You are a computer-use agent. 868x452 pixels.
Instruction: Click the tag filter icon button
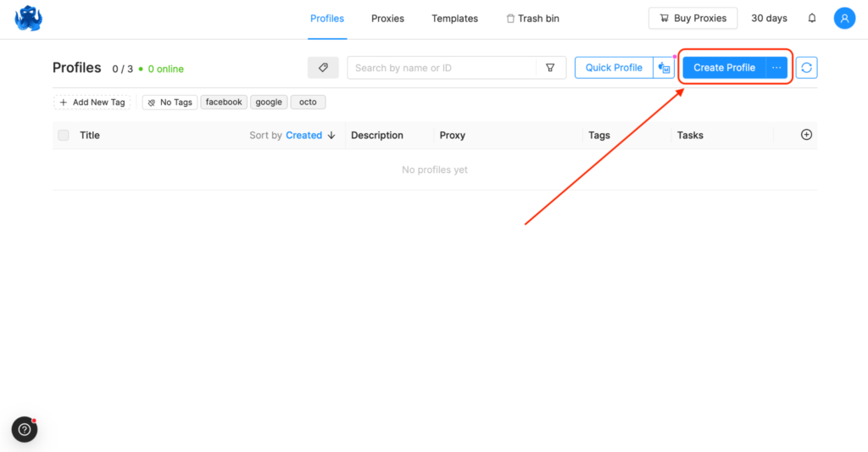point(323,68)
